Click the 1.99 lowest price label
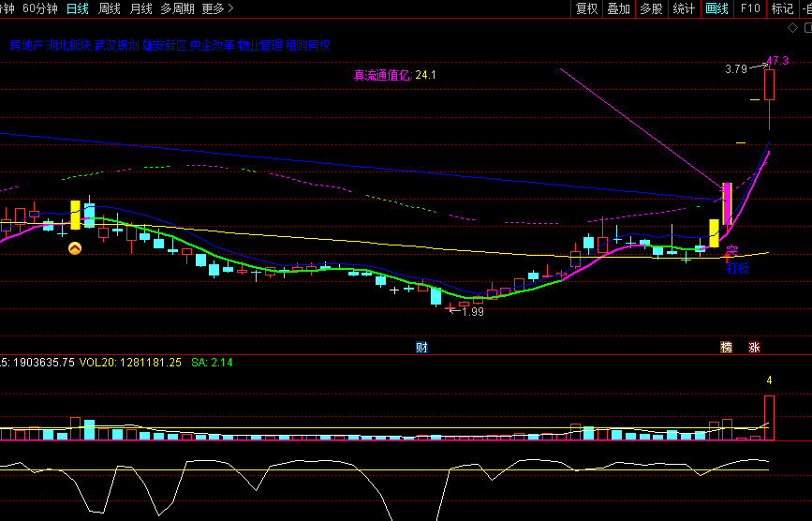This screenshot has height=521, width=812. [x=472, y=312]
